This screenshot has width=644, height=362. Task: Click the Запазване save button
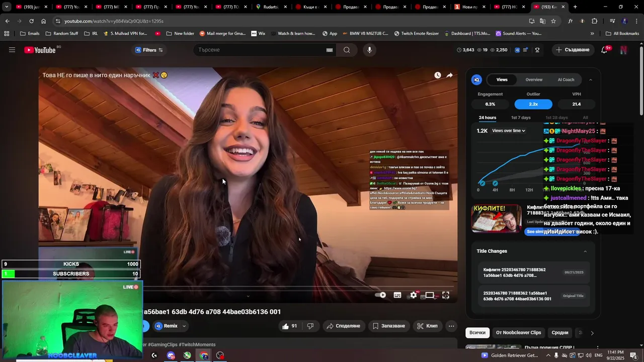(388, 326)
